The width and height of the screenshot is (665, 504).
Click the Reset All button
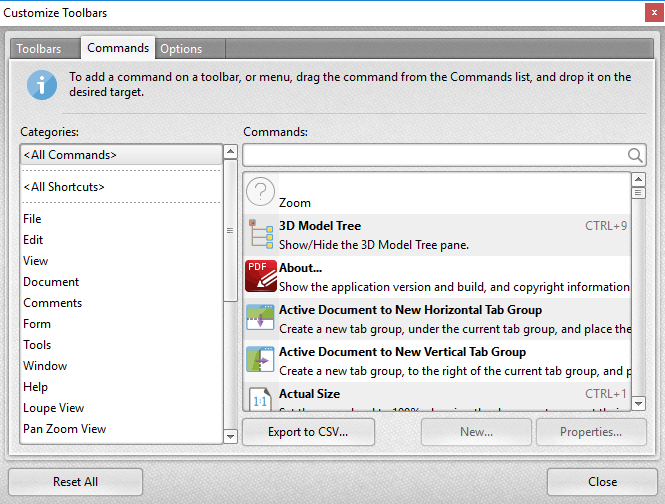pos(75,482)
